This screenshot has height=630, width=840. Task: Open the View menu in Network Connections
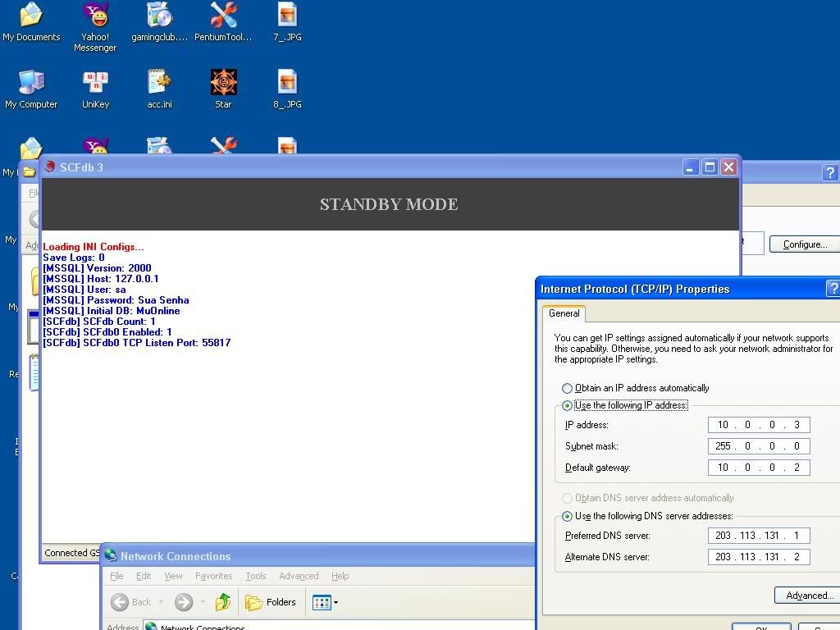173,576
